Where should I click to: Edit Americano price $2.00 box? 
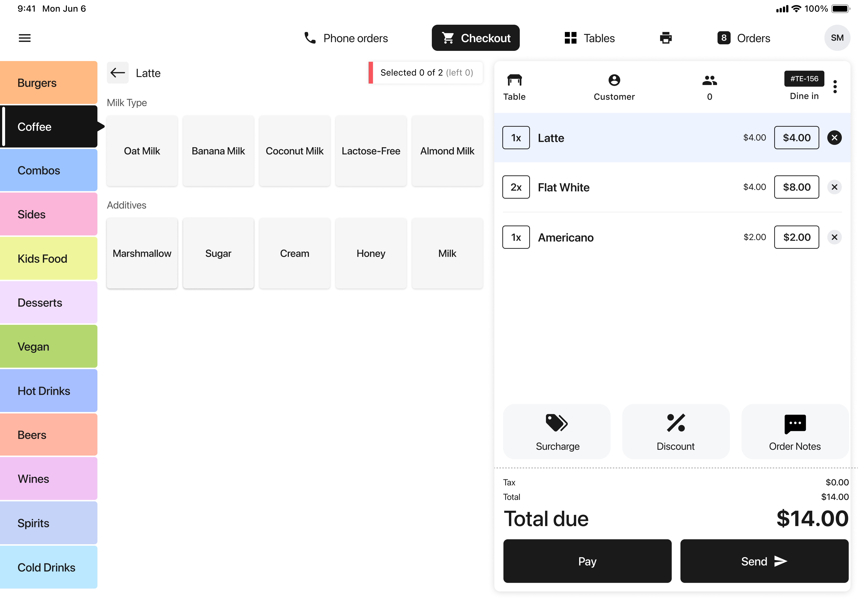click(x=797, y=237)
